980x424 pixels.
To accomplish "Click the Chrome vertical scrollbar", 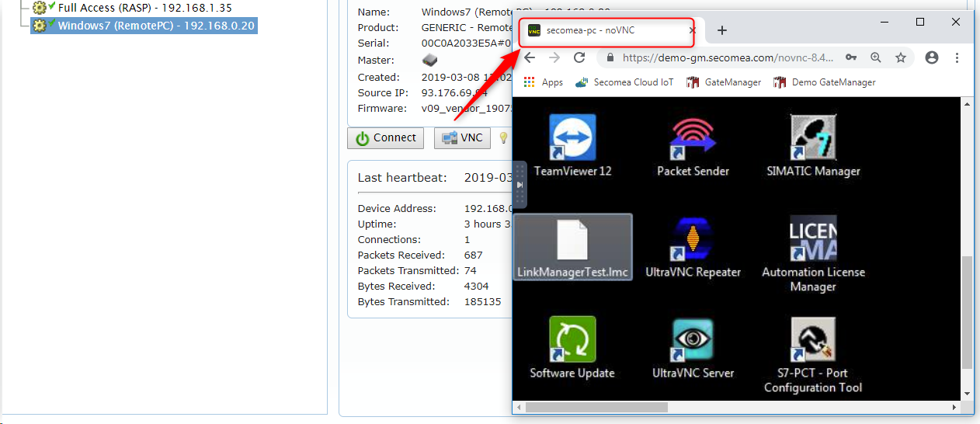I will (967, 311).
